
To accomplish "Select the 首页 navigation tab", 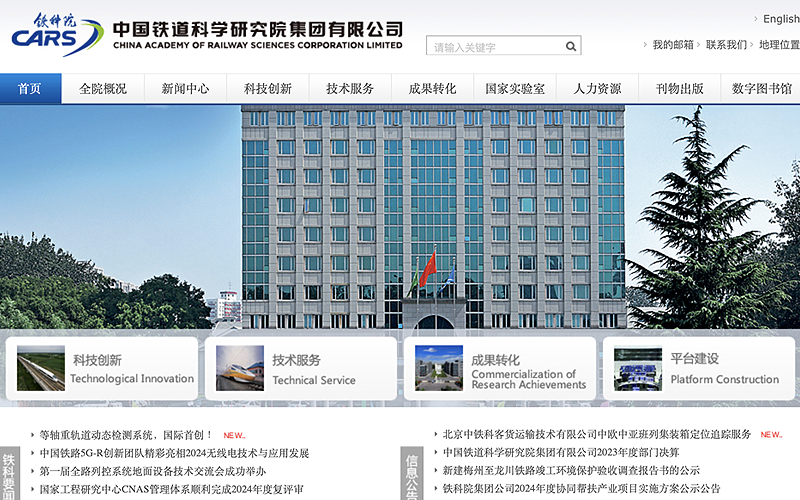I will (31, 89).
